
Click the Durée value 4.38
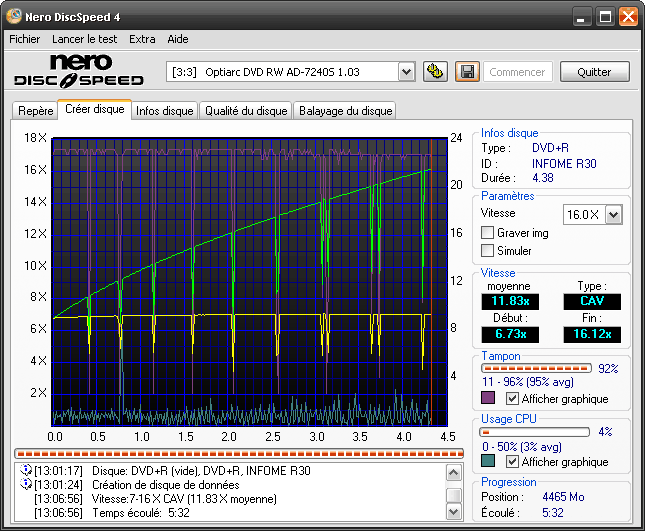543,178
